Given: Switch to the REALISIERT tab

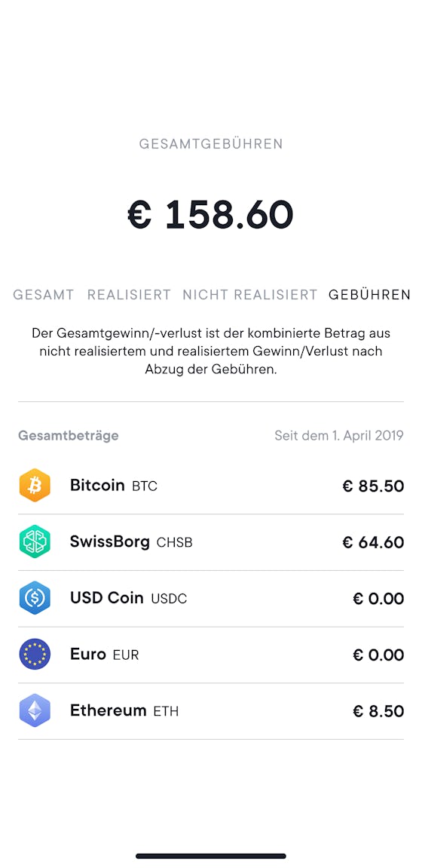Looking at the screenshot, I should 129,295.
